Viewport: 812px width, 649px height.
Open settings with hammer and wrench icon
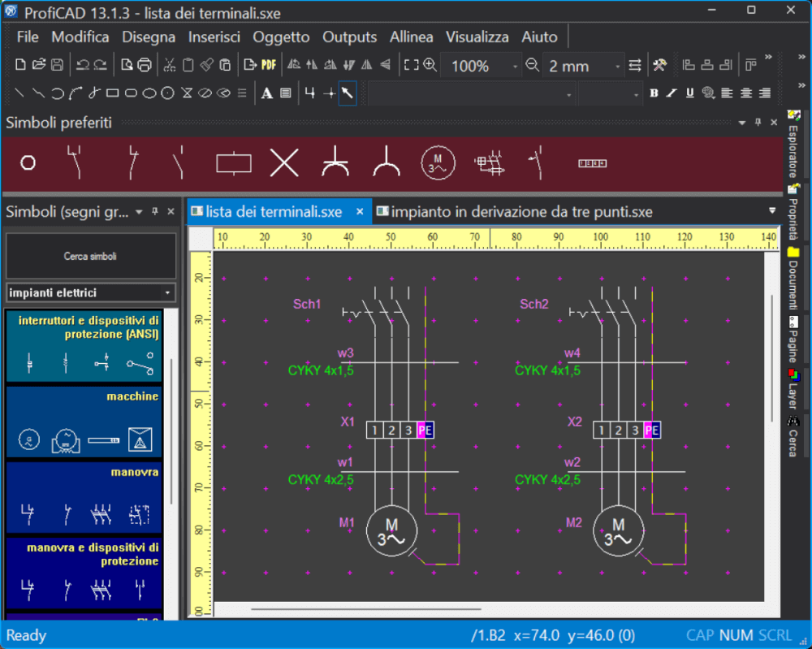click(x=659, y=65)
